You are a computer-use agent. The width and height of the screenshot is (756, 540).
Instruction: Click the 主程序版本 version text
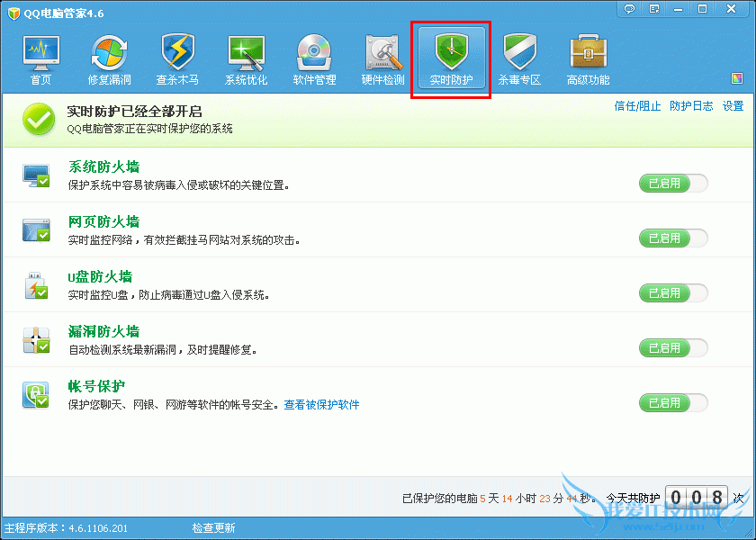(x=66, y=528)
